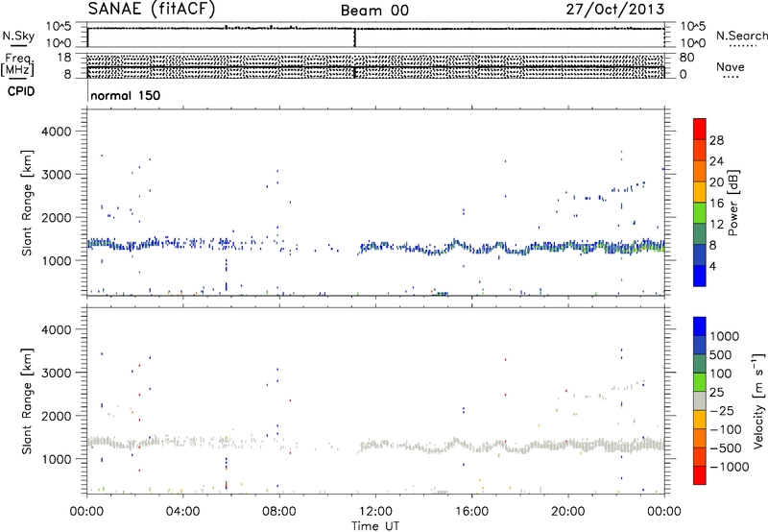This screenshot has width=768, height=532.
Task: Click the grey velocity backscatter band near 20:00
Action: coord(568,445)
